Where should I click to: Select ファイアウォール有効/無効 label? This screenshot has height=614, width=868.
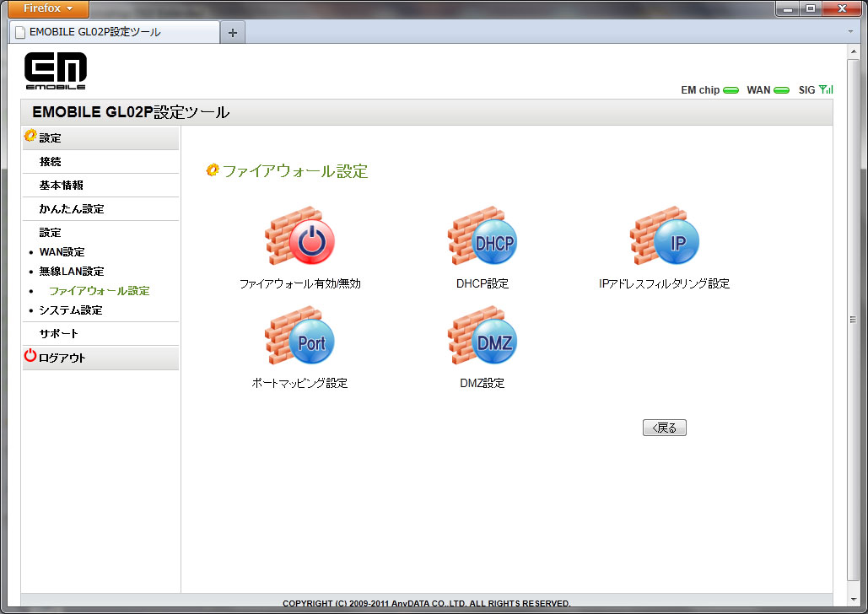[299, 283]
